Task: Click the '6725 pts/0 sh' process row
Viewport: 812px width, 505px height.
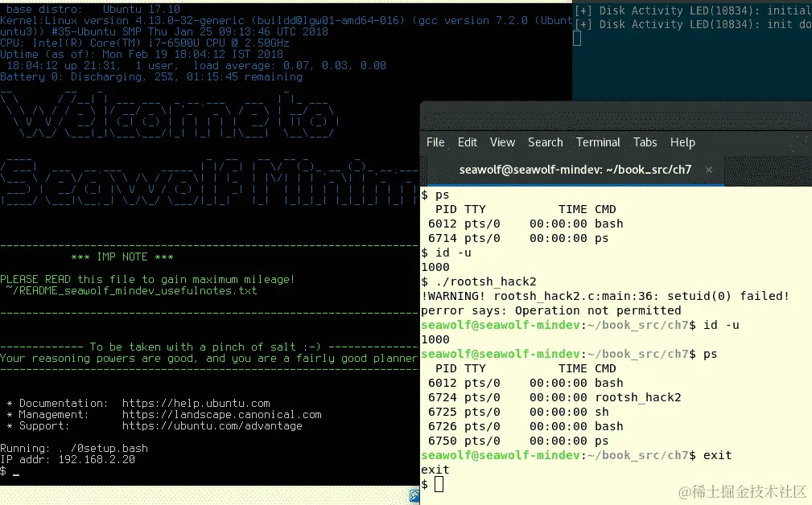Action: pyautogui.click(x=517, y=412)
